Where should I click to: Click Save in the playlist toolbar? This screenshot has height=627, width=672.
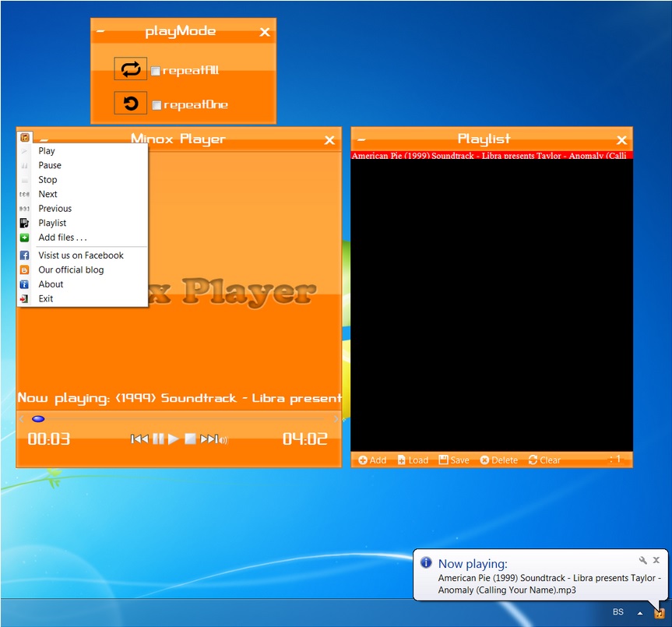(x=454, y=460)
